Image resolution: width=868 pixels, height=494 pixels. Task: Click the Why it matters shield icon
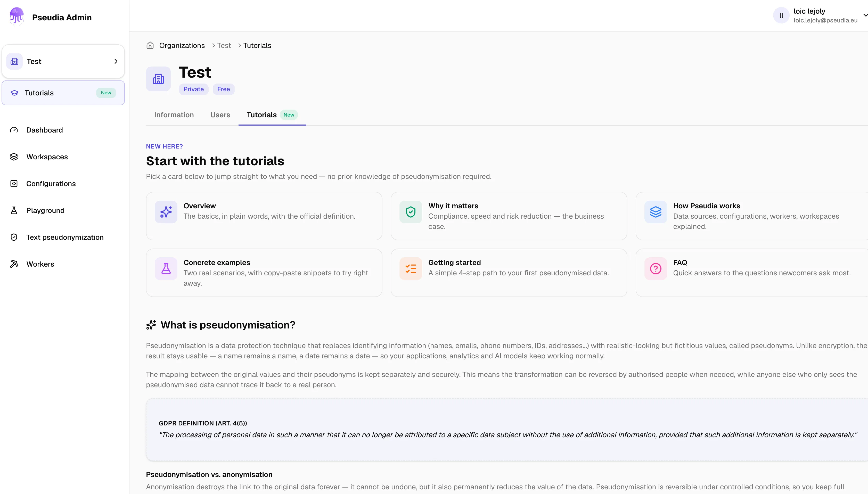pos(411,212)
